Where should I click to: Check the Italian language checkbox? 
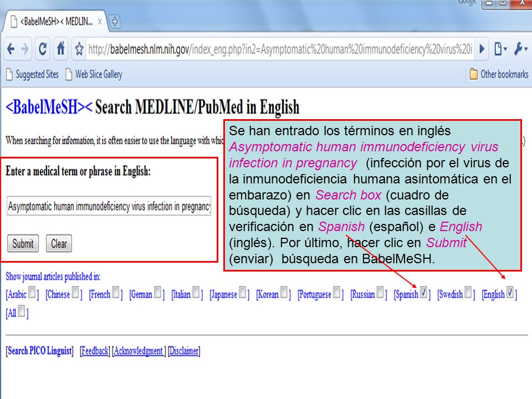click(196, 292)
